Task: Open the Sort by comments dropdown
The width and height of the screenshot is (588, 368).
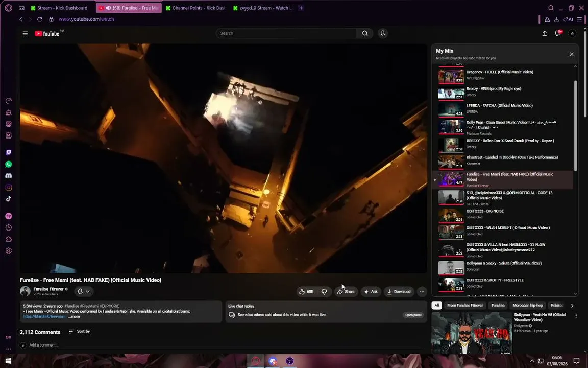Action: [80, 332]
